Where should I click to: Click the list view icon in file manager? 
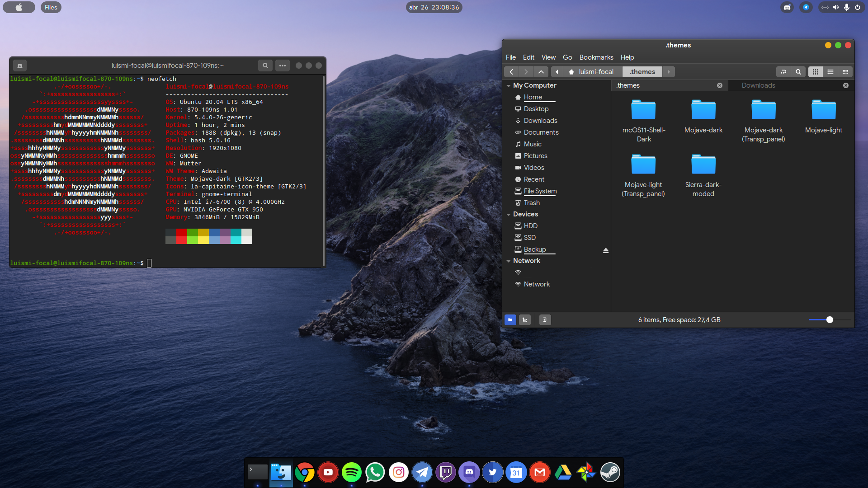(830, 71)
